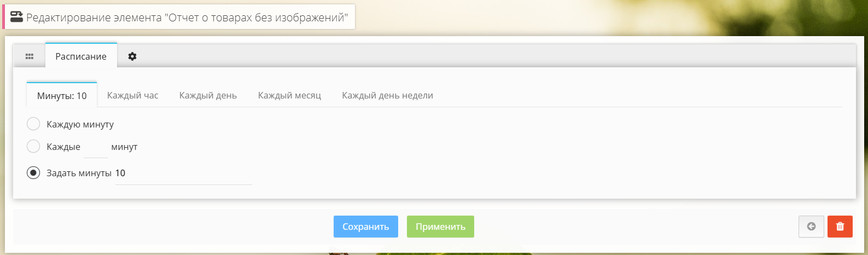This screenshot has width=868, height=255.
Task: Select the "Задать минуты" radio button
Action: 33,173
